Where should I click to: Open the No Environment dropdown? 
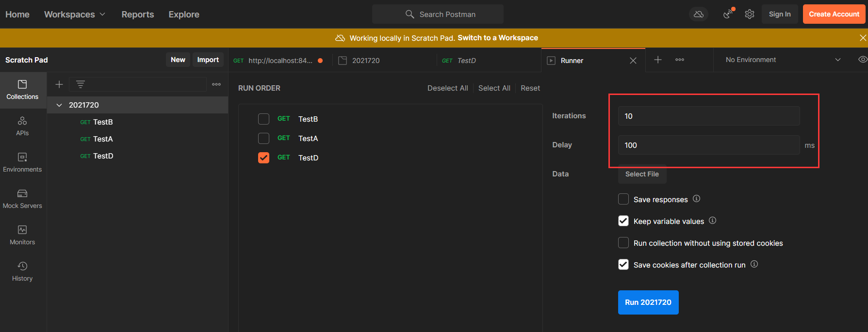783,60
